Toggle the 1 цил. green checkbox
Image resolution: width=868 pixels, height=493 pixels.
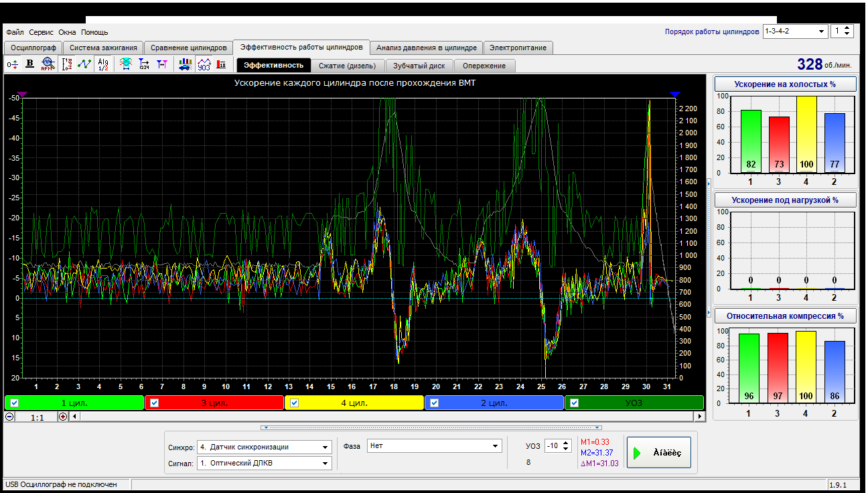click(x=15, y=403)
